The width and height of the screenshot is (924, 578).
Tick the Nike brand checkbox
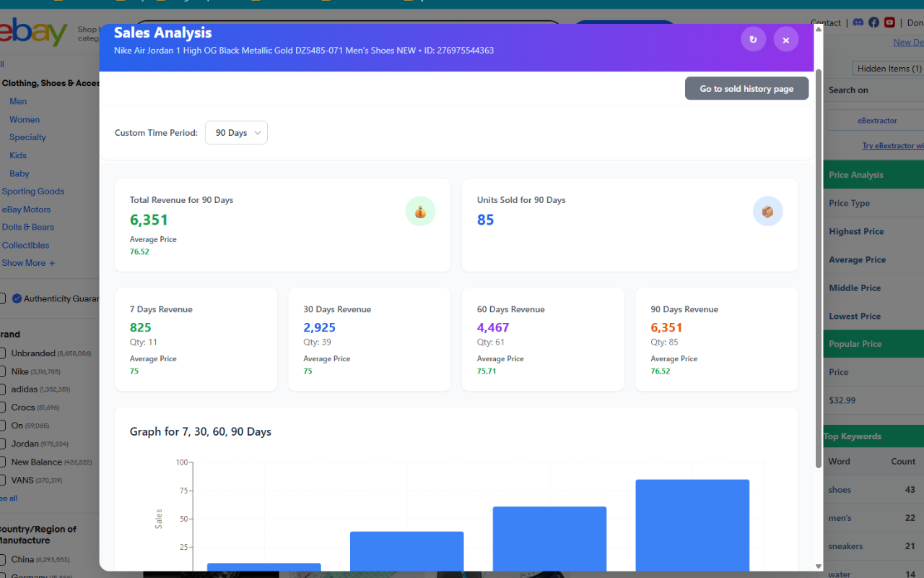click(x=2, y=371)
